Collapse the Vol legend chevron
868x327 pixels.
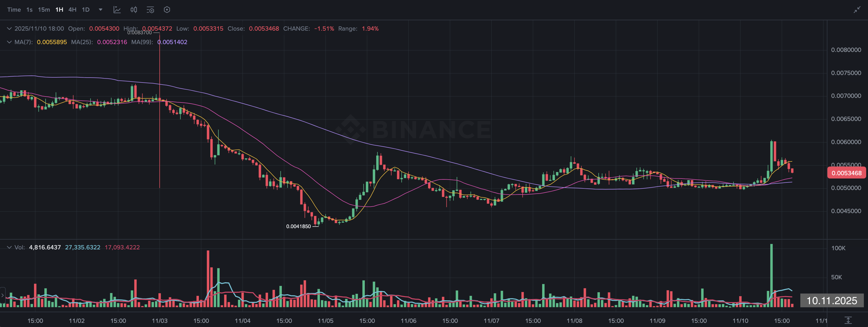click(9, 247)
